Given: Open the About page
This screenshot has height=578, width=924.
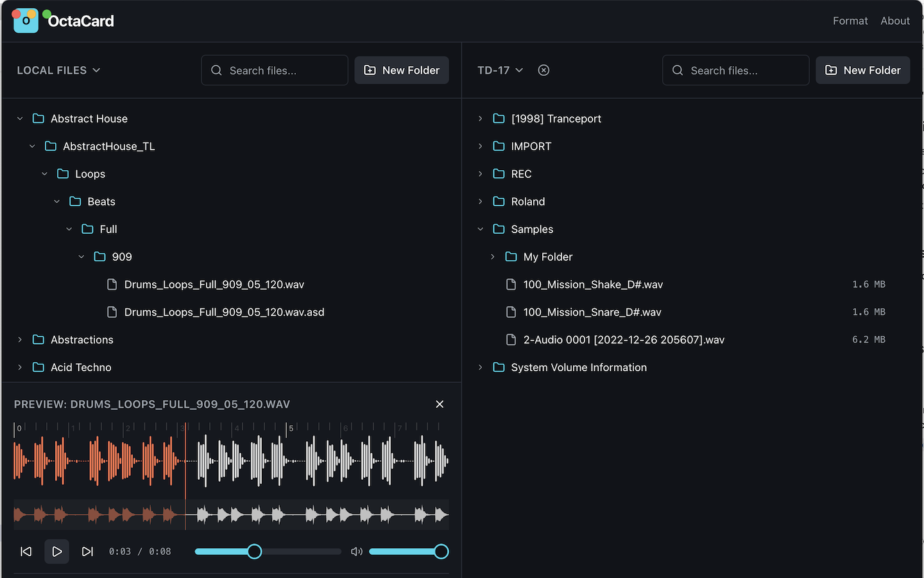Looking at the screenshot, I should (894, 21).
